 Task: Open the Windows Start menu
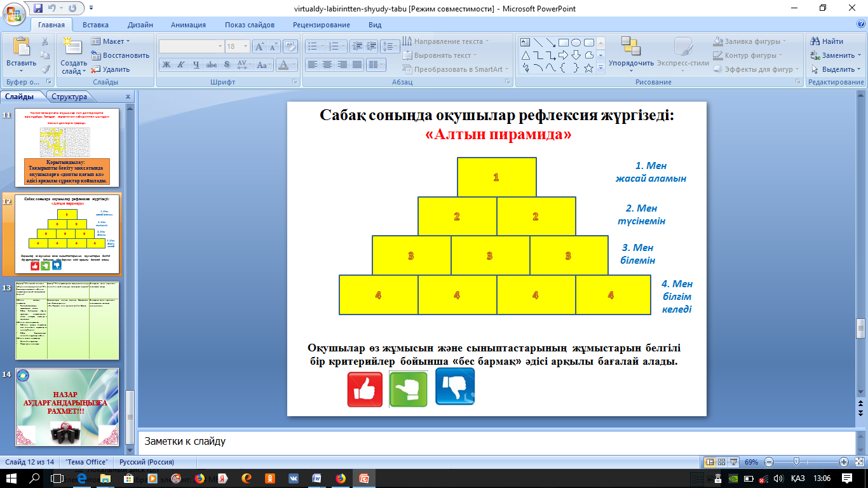point(11,478)
